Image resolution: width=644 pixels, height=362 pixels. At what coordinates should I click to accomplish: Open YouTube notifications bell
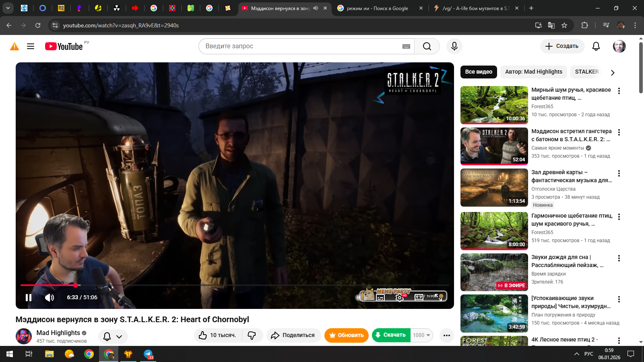coord(596,46)
